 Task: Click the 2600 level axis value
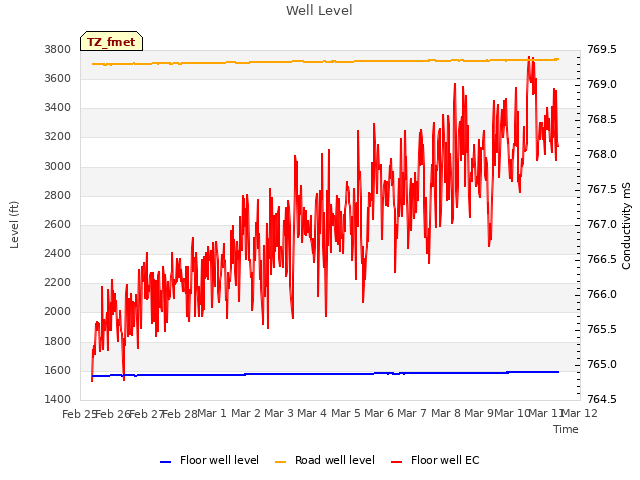pos(58,224)
